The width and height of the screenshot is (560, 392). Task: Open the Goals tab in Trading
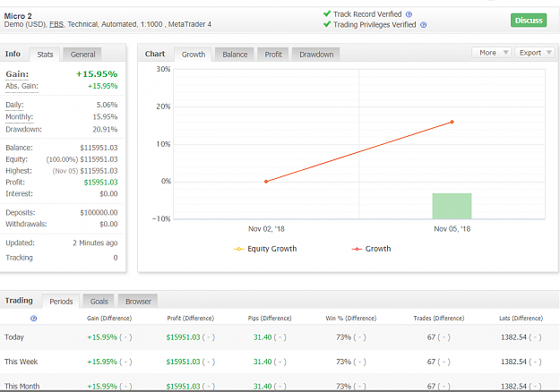[x=99, y=302]
